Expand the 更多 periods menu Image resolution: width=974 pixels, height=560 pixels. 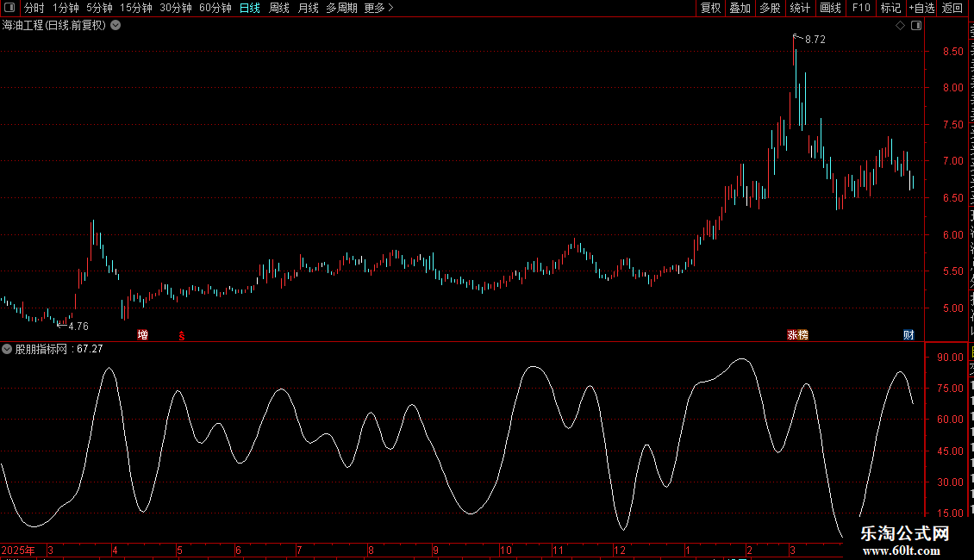pos(378,8)
